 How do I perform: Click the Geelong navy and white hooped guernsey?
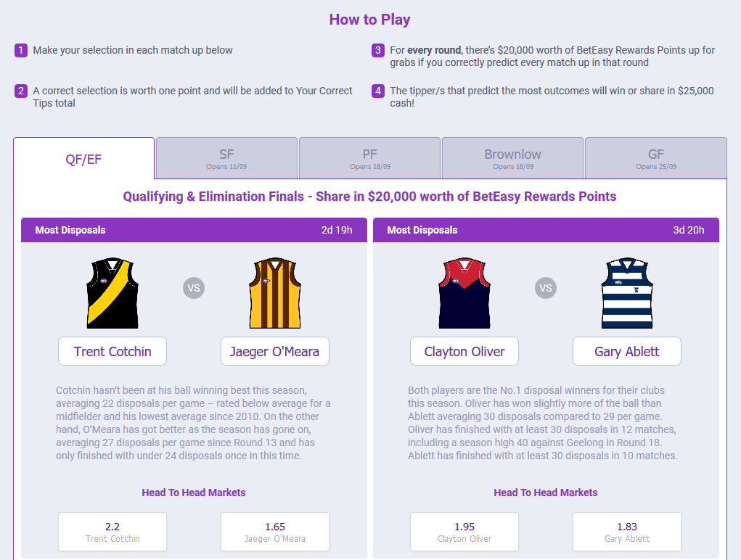point(627,293)
